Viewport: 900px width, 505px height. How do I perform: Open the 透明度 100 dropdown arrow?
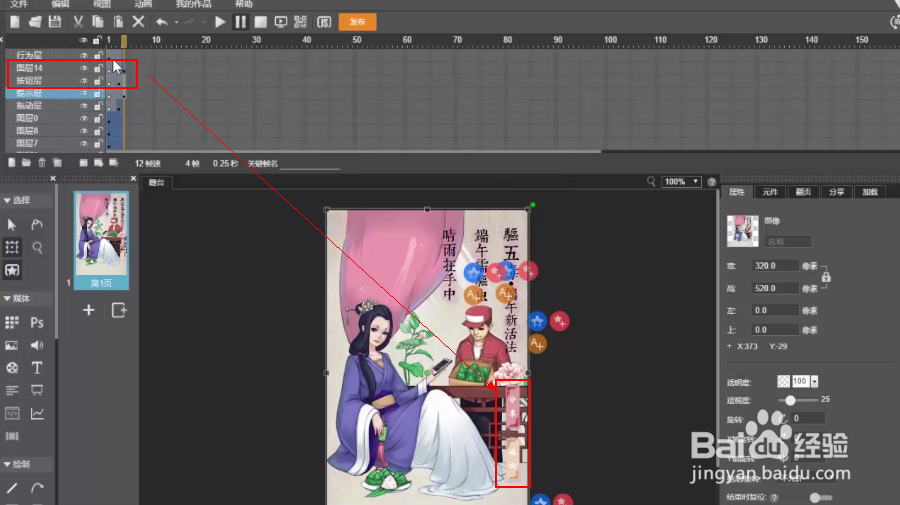click(x=814, y=382)
